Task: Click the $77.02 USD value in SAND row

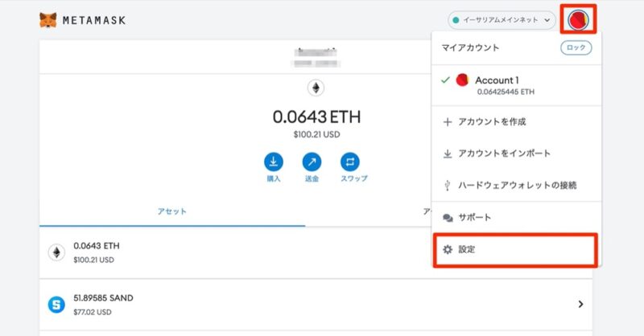Action: [93, 312]
